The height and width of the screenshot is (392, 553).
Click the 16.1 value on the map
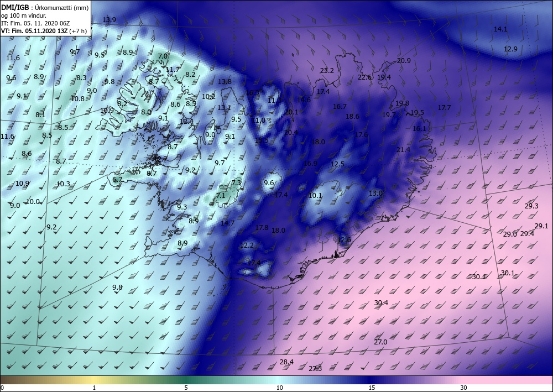click(419, 129)
